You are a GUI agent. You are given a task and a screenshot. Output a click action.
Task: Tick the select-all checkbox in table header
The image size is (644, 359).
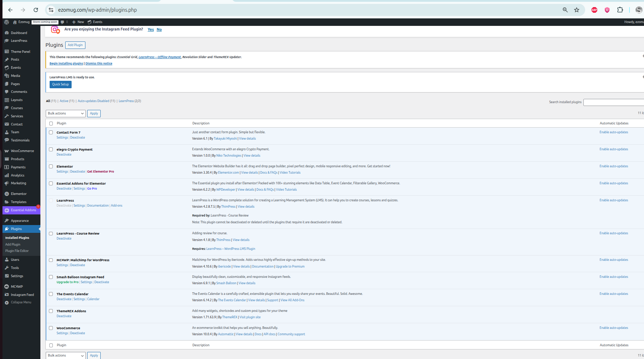51,123
